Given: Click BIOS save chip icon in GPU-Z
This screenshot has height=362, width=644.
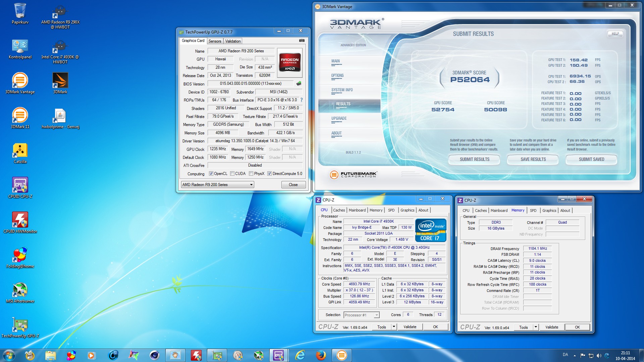Looking at the screenshot, I should tap(299, 83).
